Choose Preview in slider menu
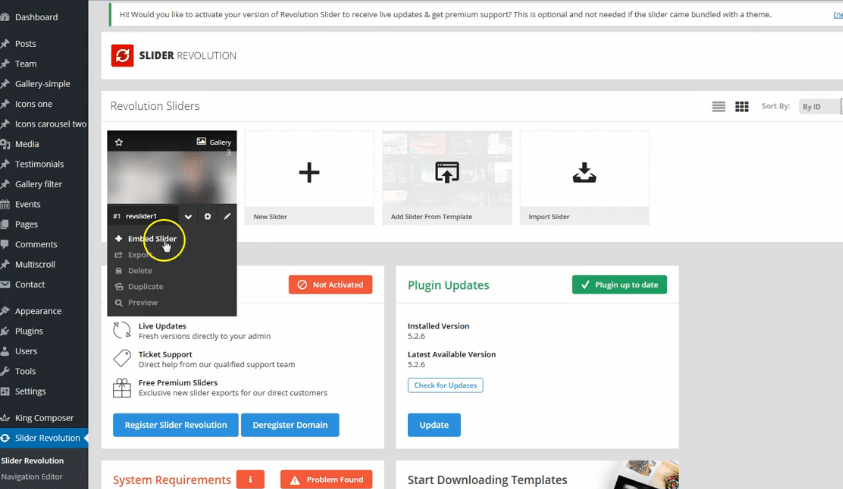This screenshot has width=843, height=489. 142,302
